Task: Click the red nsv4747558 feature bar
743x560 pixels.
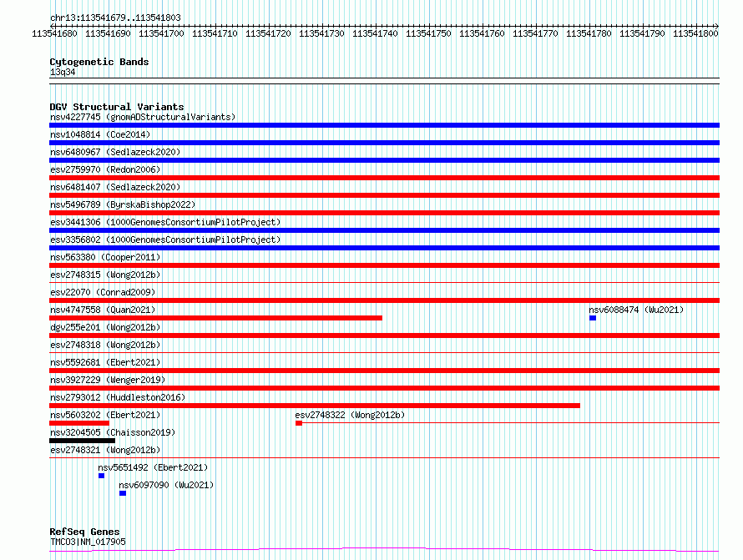Action: tap(215, 318)
